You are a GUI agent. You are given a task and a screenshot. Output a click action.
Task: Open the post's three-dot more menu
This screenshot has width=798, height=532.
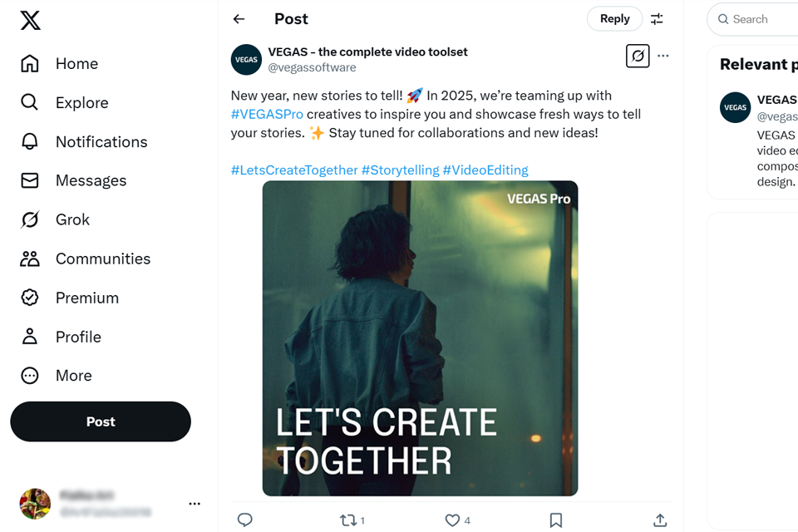(x=663, y=56)
